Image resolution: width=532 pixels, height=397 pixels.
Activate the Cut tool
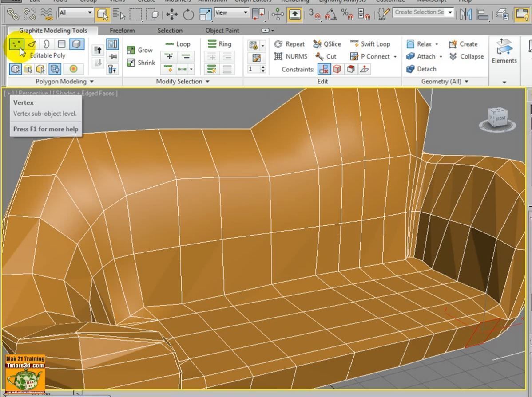coord(326,56)
